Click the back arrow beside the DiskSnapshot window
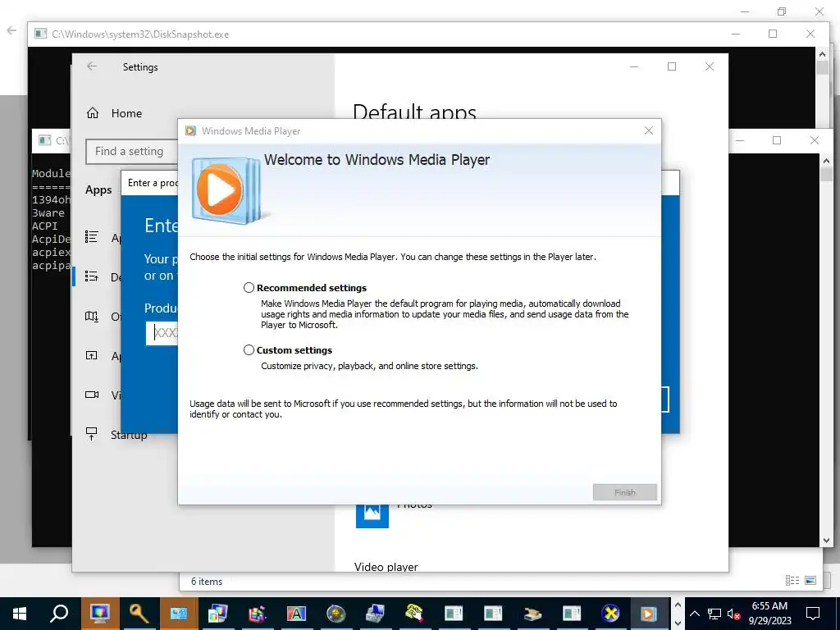840x630 pixels. (11, 30)
